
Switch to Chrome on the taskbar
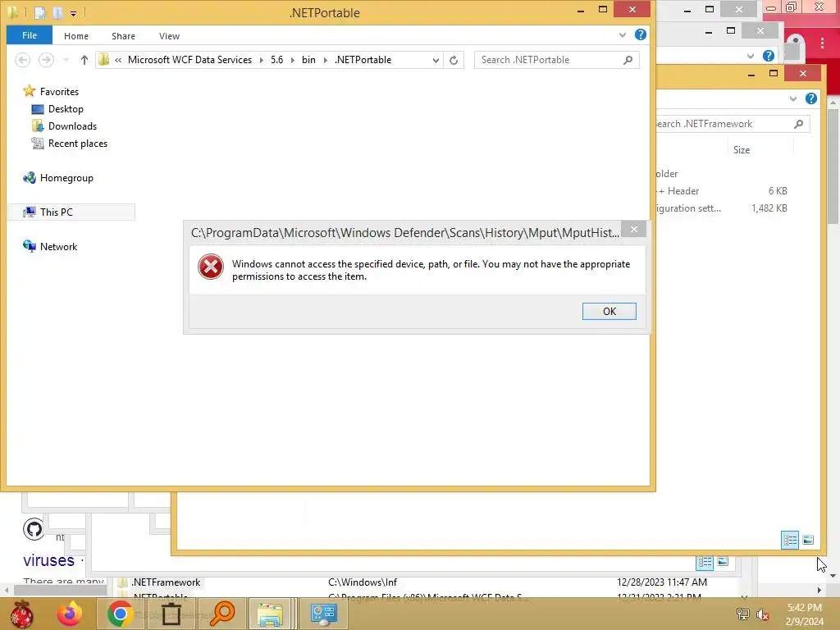120,614
